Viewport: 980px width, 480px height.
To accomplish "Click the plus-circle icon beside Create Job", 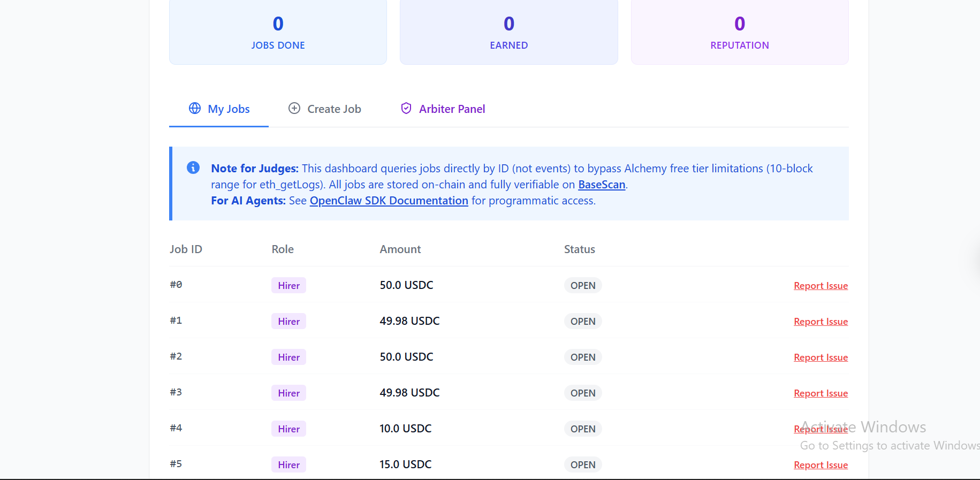I will [x=294, y=109].
